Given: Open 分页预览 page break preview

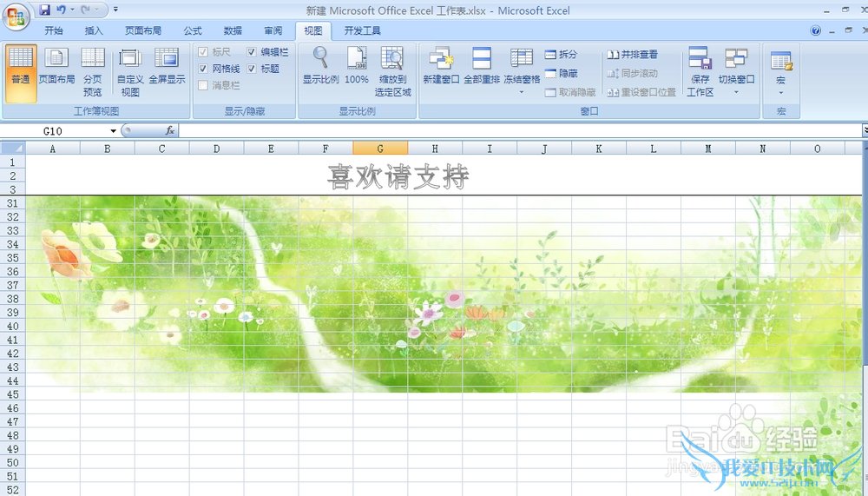Looking at the screenshot, I should pyautogui.click(x=93, y=73).
